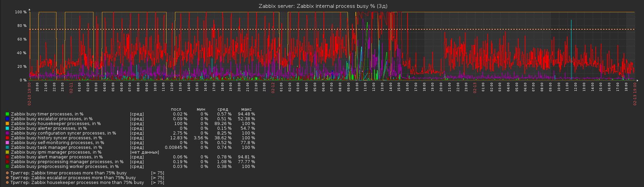Click the max value 52.38 % for escalator
This screenshot has height=187, width=644.
(x=246, y=119)
